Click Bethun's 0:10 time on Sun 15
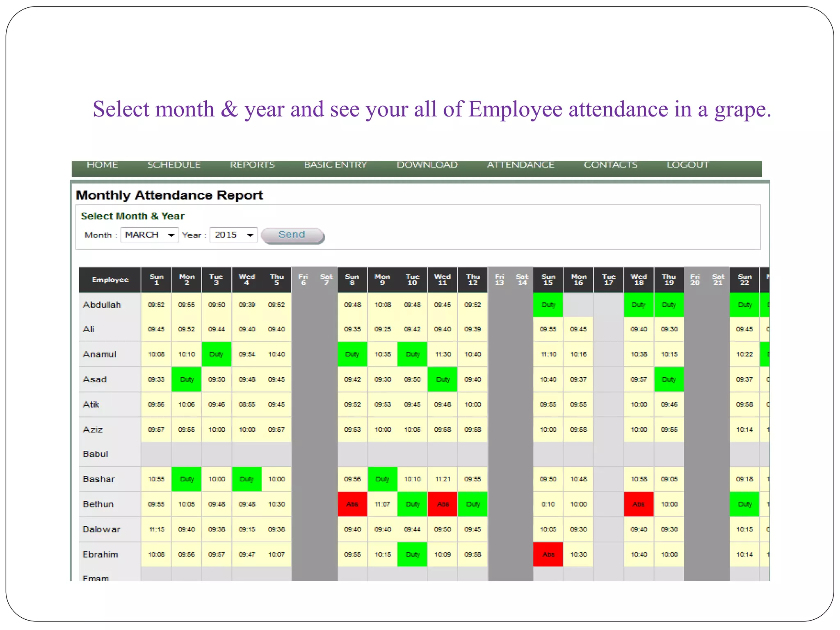Image resolution: width=840 pixels, height=630 pixels. click(548, 504)
